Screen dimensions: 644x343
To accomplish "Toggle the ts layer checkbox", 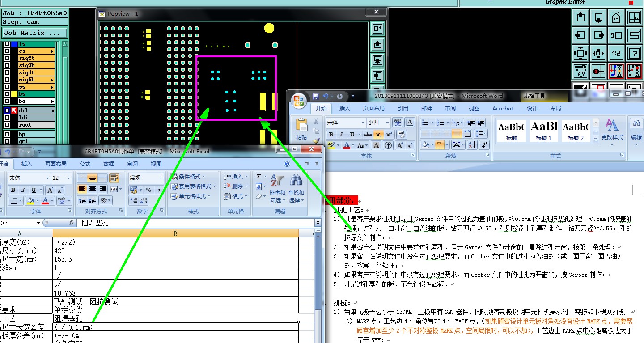I will point(7,44).
